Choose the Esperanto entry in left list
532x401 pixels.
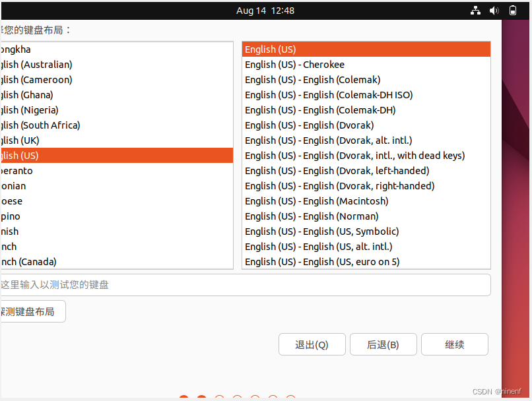coord(117,171)
